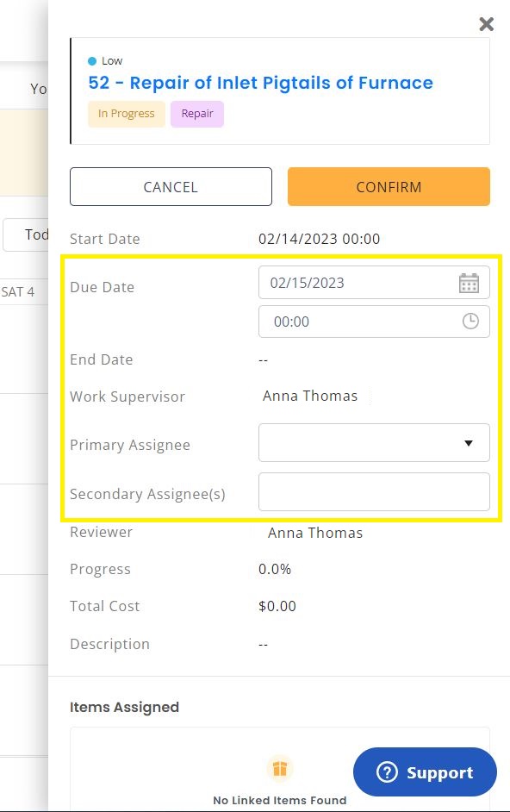
Task: Select the Items Assigned section heading
Action: 124,708
